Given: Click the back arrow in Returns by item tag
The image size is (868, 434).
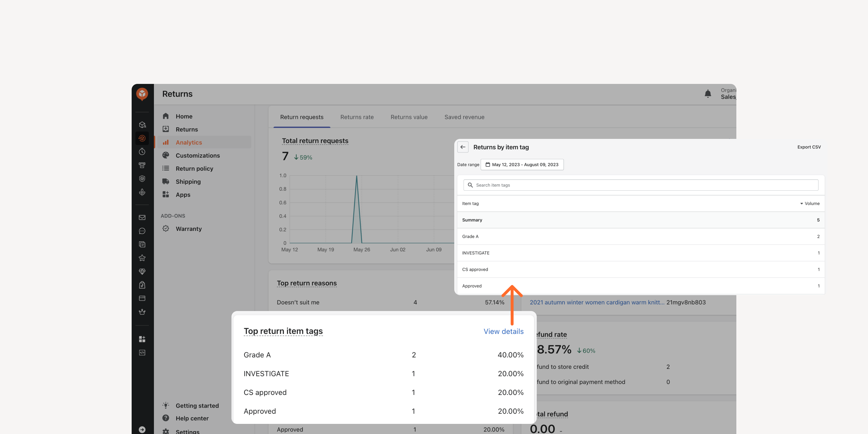Looking at the screenshot, I should coord(463,147).
